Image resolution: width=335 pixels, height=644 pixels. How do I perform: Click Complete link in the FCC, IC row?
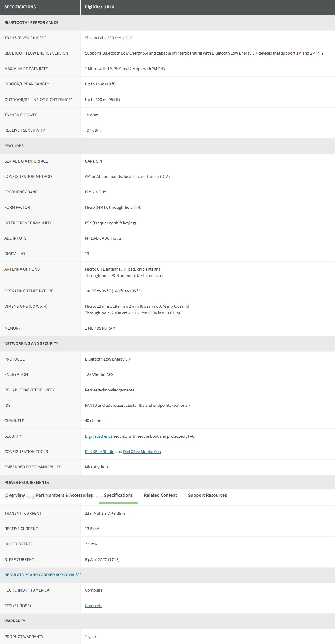click(93, 590)
